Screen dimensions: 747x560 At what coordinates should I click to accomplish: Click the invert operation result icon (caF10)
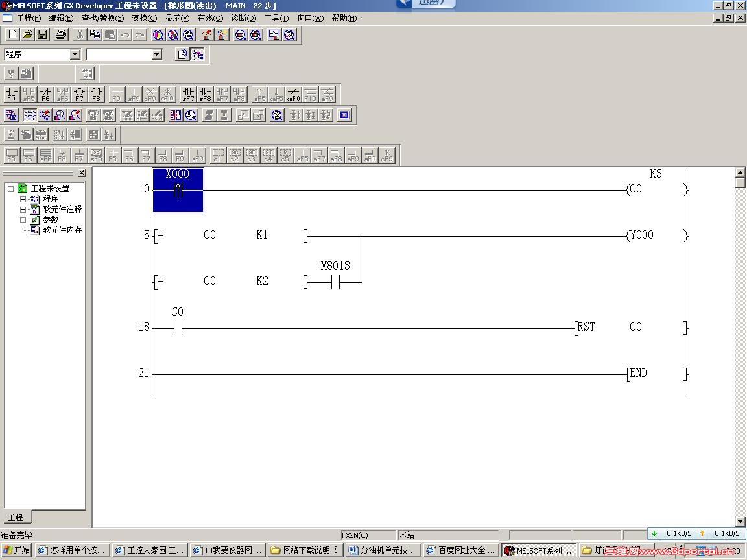pos(294,94)
